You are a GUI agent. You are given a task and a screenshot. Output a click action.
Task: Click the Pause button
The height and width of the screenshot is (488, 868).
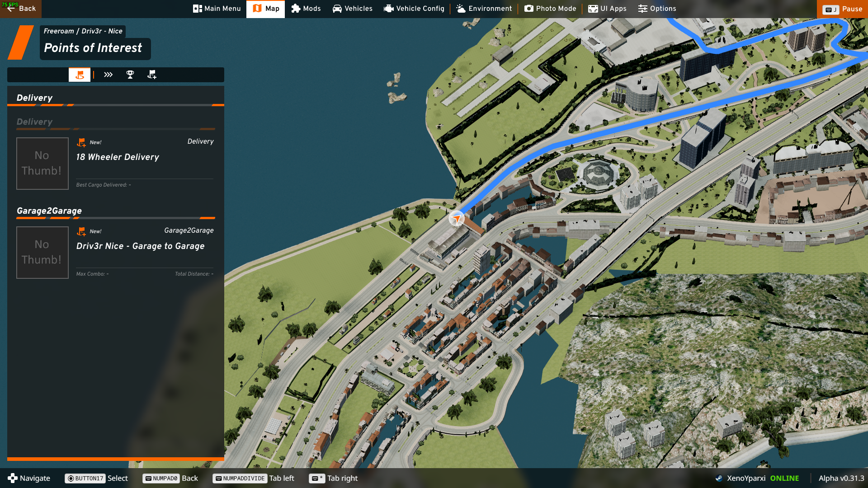842,9
